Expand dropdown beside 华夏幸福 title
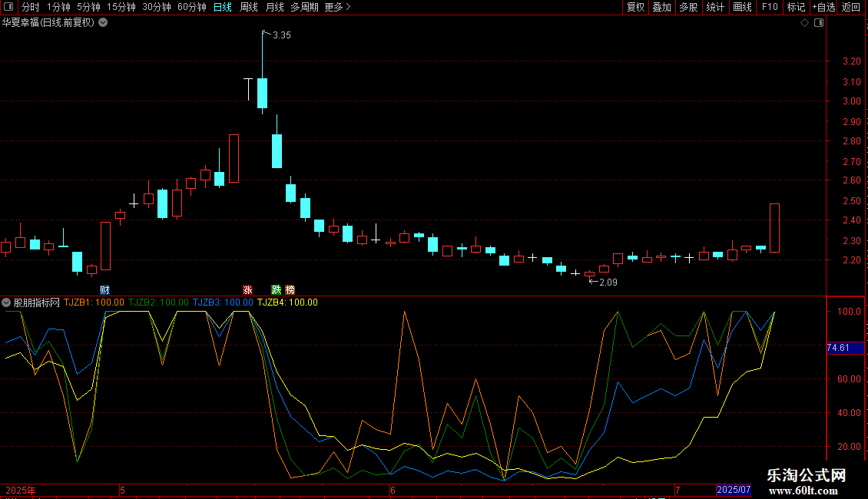Screen dimensions: 868x499 (x=103, y=23)
